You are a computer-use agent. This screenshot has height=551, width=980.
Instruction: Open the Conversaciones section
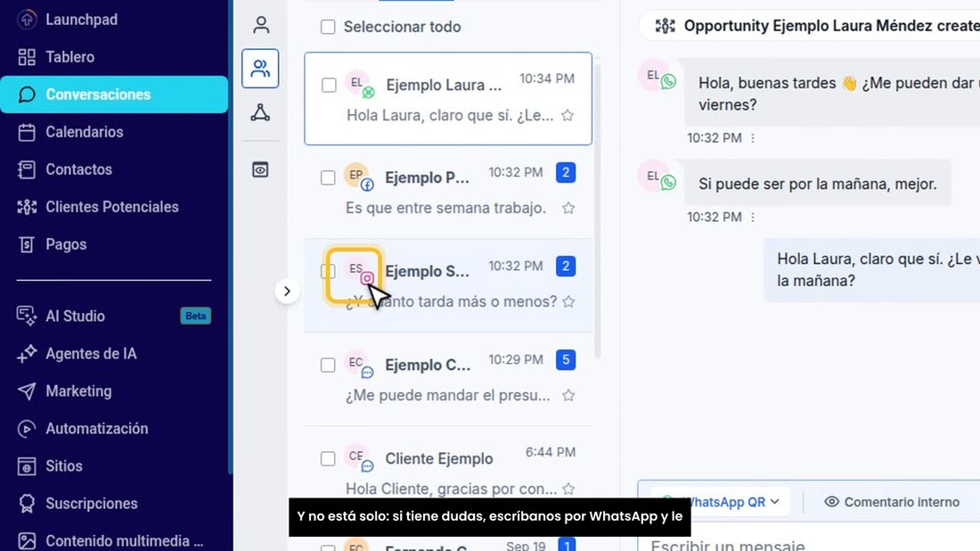[x=114, y=95]
